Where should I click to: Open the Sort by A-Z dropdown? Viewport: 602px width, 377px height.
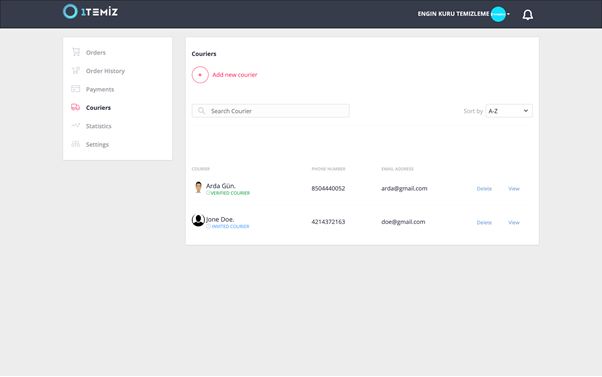click(509, 111)
